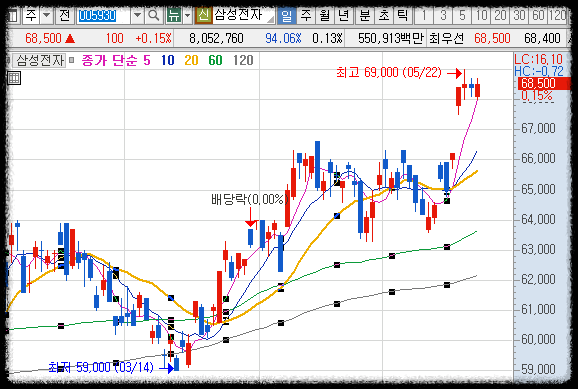Click the 61,000 price axis label
Screen dimensions: 578x389
tap(539, 309)
